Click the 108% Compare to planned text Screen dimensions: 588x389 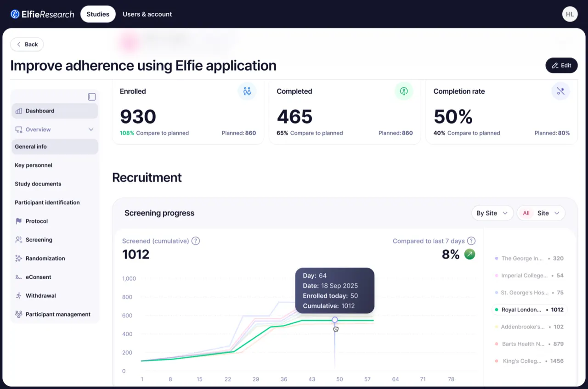point(154,133)
